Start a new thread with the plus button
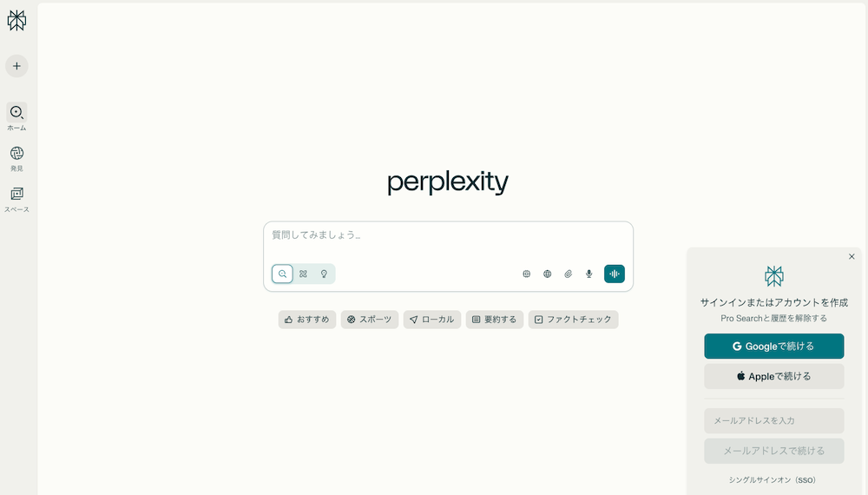This screenshot has height=495, width=868. (16, 66)
